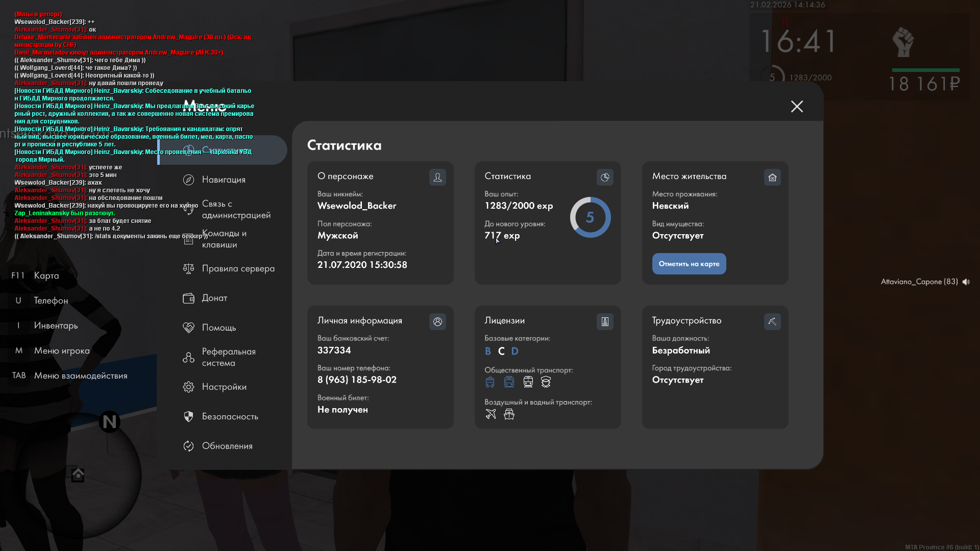The image size is (980, 551).
Task: Select Обновления in the side menu
Action: [x=227, y=446]
